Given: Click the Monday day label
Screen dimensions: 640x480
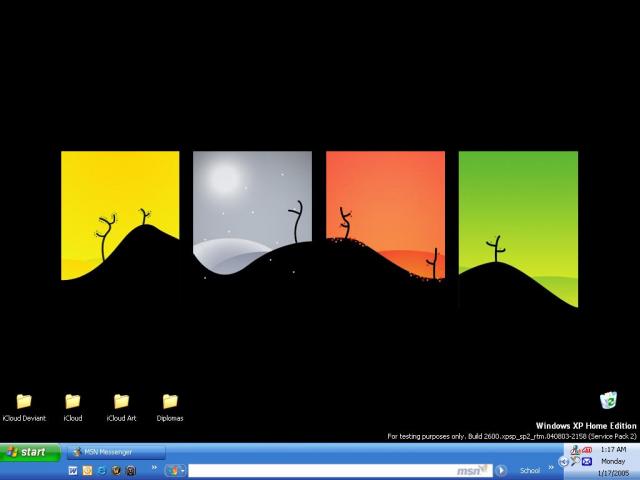Looking at the screenshot, I should pyautogui.click(x=613, y=461).
